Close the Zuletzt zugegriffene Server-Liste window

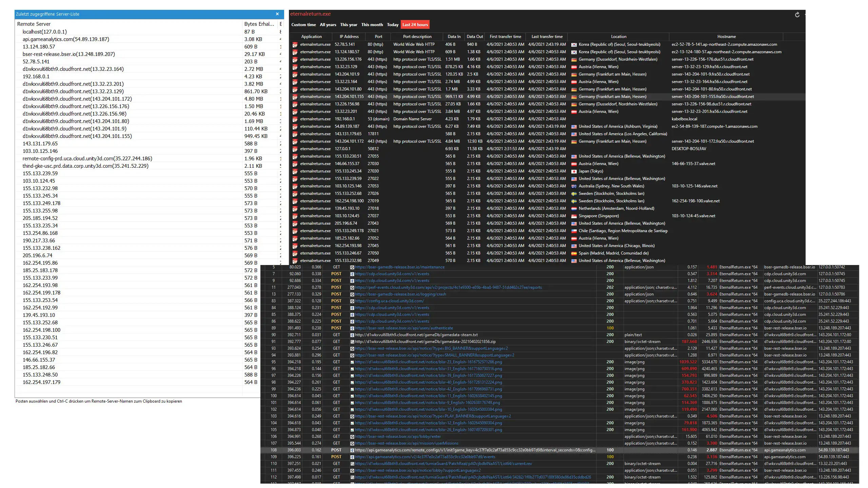click(x=277, y=14)
